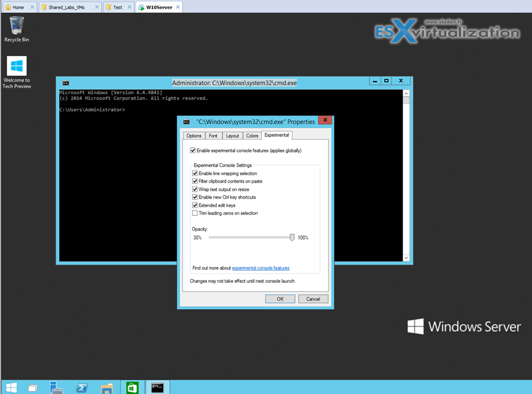Open the experimental console features link

[261, 268]
